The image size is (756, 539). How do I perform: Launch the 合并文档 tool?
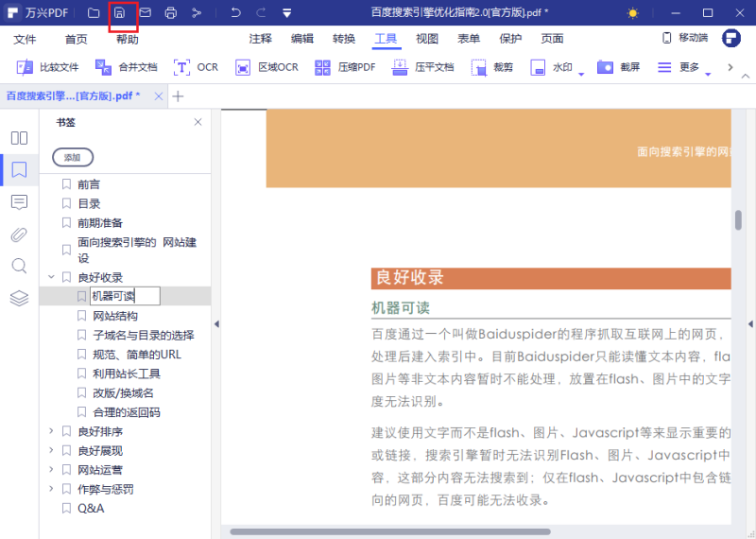127,67
